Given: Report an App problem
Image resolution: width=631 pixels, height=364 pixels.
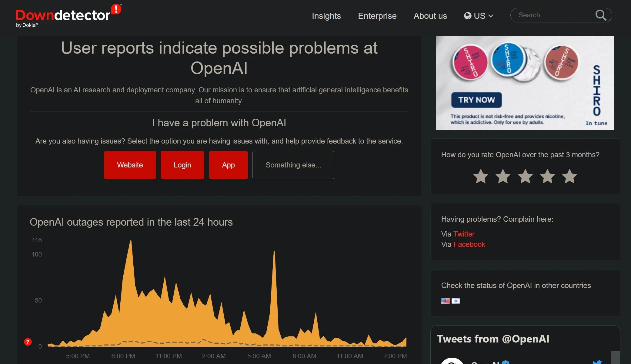Looking at the screenshot, I should coord(228,165).
